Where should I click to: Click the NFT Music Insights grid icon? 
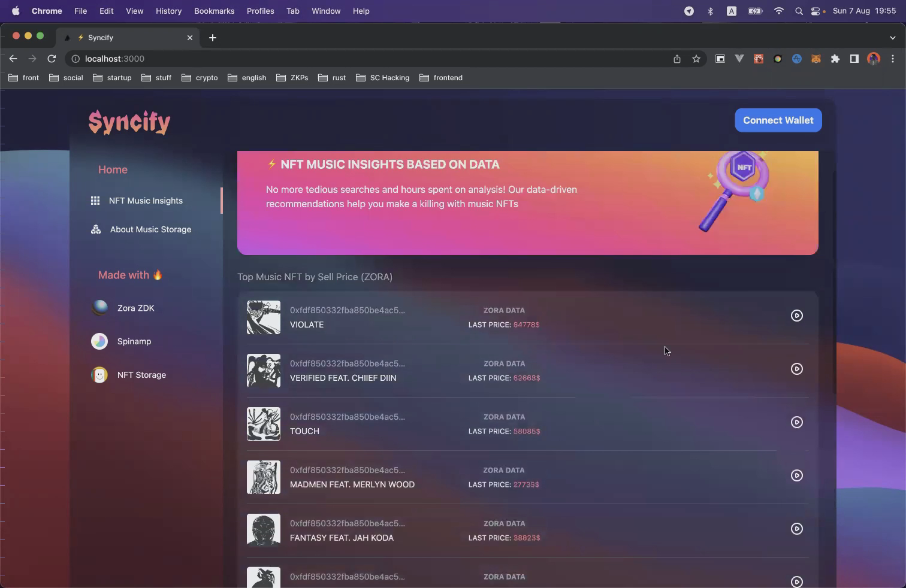point(95,201)
